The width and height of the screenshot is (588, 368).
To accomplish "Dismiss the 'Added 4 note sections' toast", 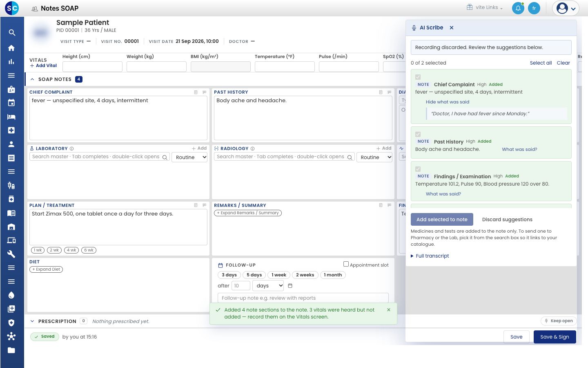I will coord(389,310).
